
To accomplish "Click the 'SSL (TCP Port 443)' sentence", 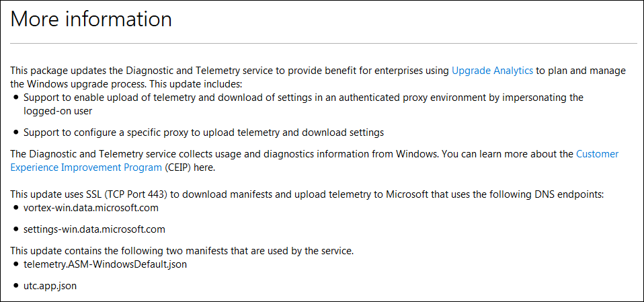I will point(307,194).
